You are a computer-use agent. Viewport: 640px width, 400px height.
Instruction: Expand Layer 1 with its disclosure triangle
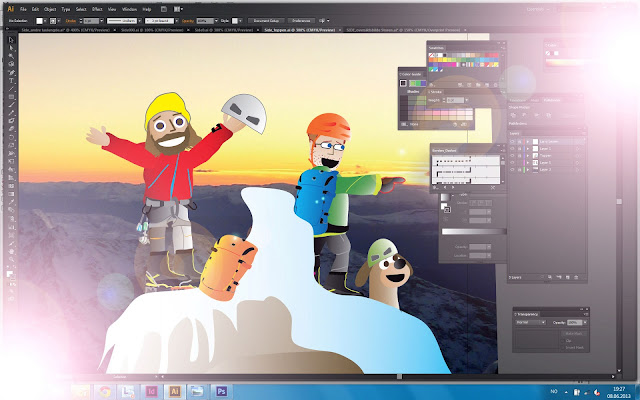(528, 149)
